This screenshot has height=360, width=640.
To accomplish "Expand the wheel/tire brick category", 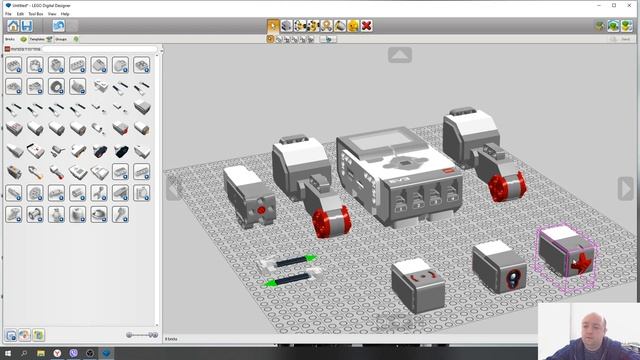I will [x=56, y=87].
